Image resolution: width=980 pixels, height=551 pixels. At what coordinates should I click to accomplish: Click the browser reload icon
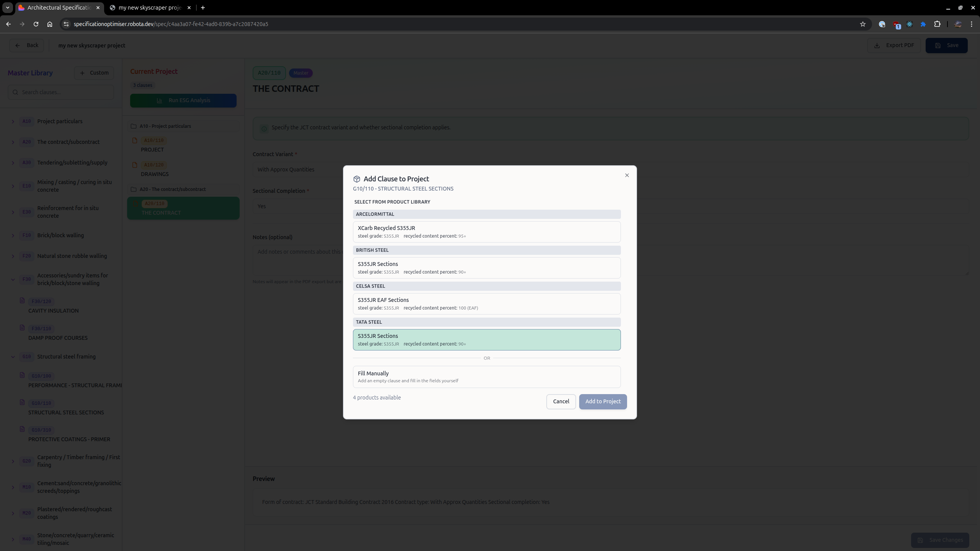(x=36, y=24)
